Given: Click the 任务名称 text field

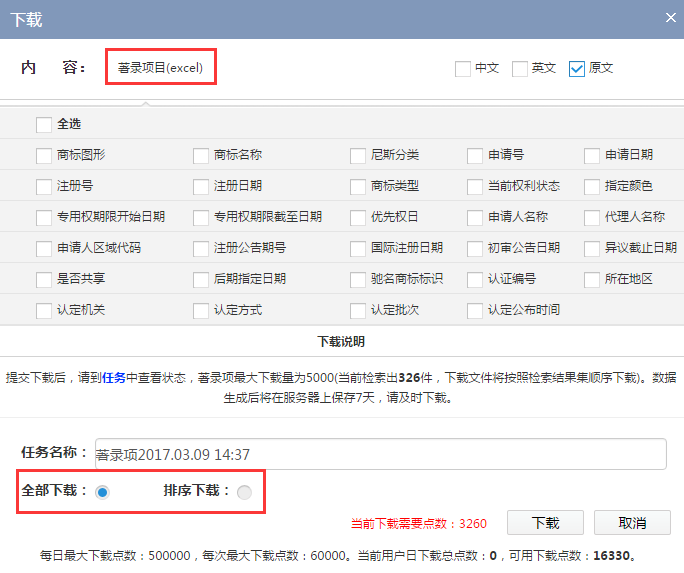Looking at the screenshot, I should click(x=380, y=454).
